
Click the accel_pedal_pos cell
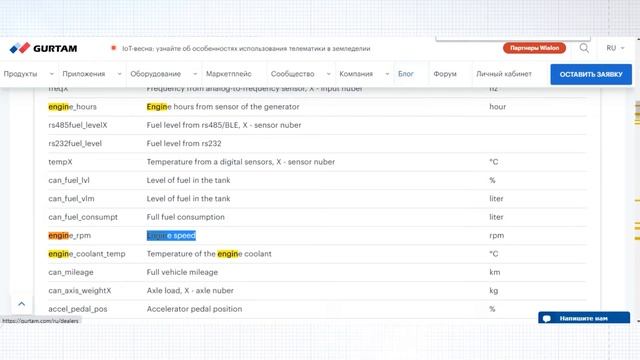click(78, 309)
